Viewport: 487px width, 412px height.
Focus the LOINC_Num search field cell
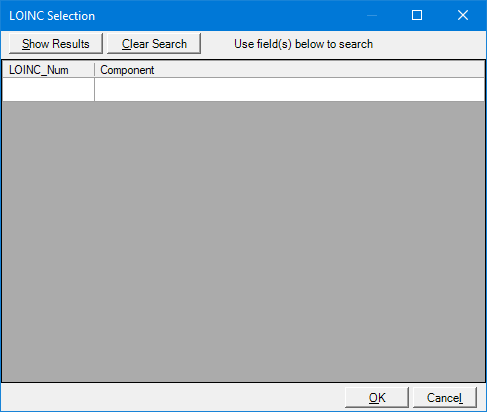[x=49, y=90]
